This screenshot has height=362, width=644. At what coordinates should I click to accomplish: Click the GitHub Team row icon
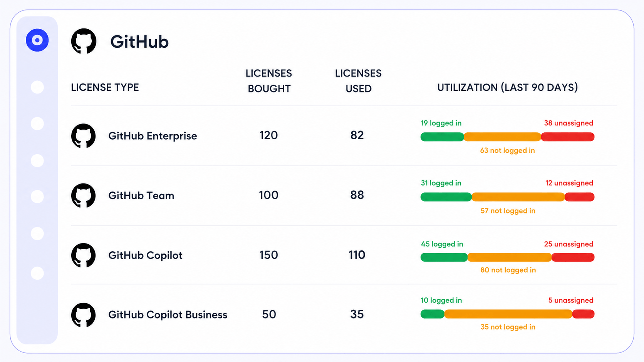(x=83, y=195)
